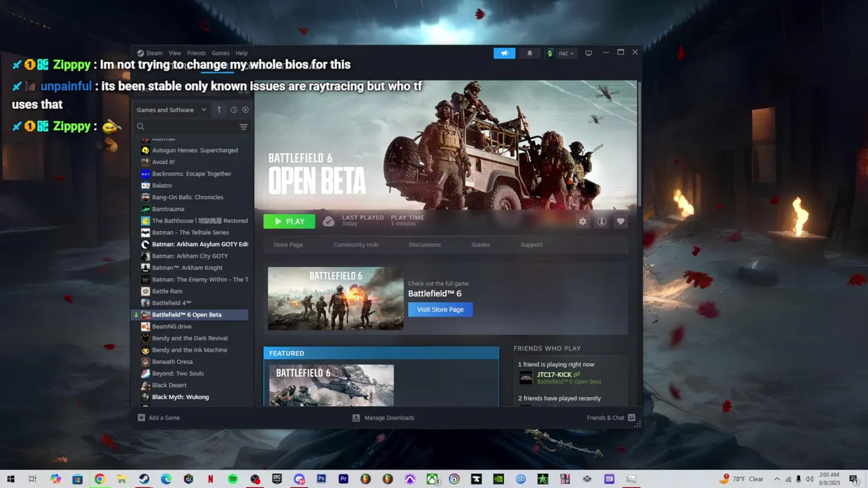Open the library advanced filter icon

click(243, 127)
